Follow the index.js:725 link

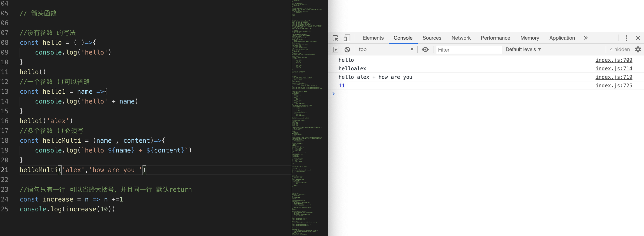point(614,85)
